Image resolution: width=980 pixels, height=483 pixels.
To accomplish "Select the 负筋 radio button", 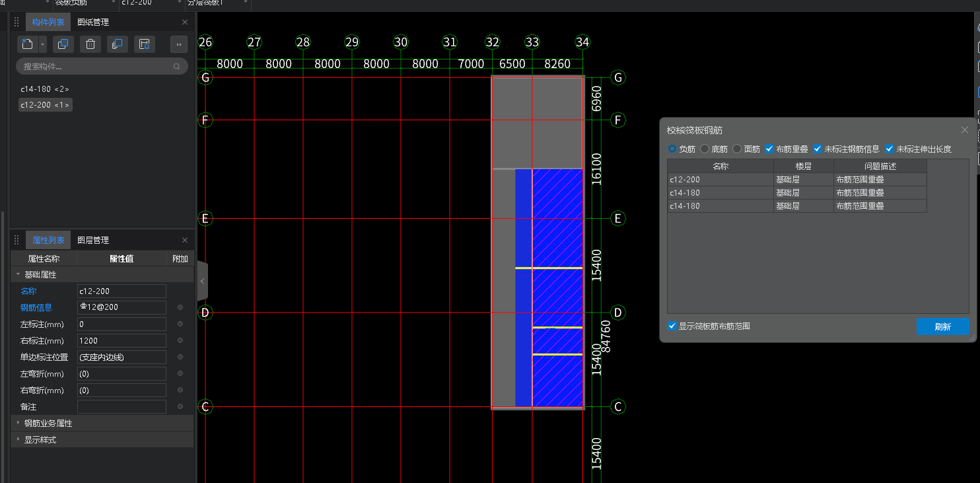I will coord(673,149).
